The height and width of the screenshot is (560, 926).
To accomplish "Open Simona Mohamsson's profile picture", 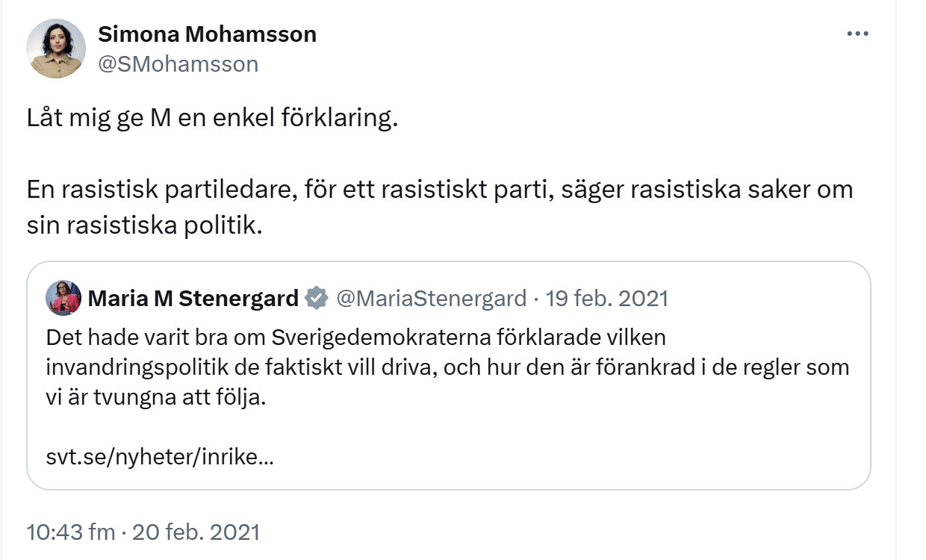I will coord(56,49).
